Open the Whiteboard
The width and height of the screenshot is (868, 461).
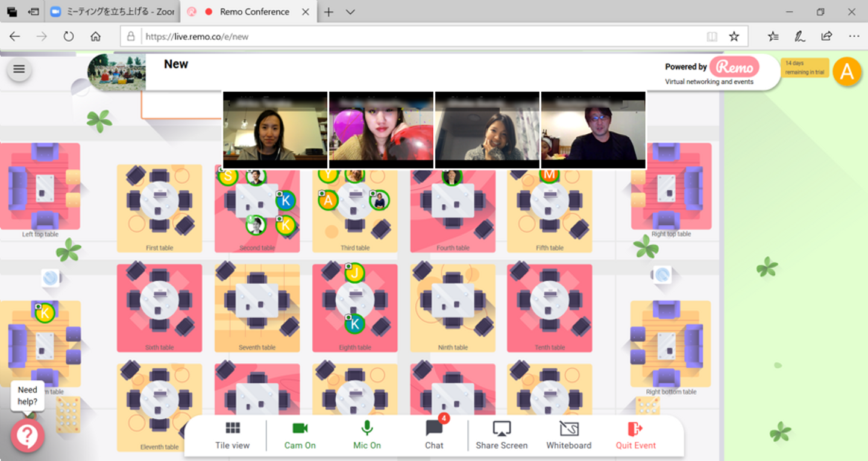569,436
